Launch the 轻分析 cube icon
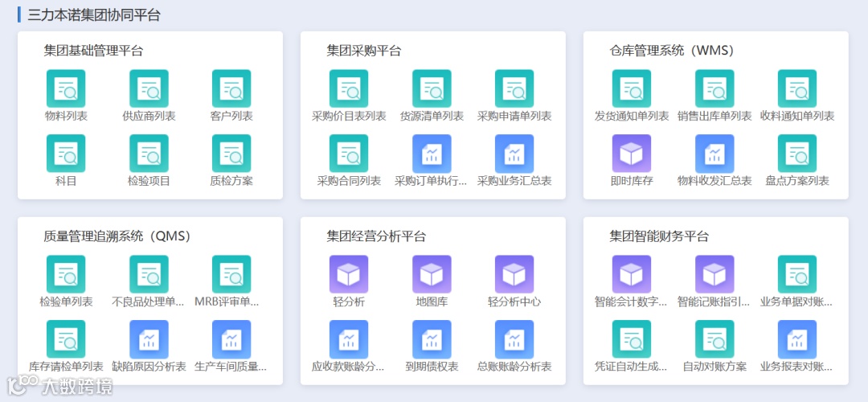Image resolution: width=868 pixels, height=402 pixels. (x=349, y=274)
